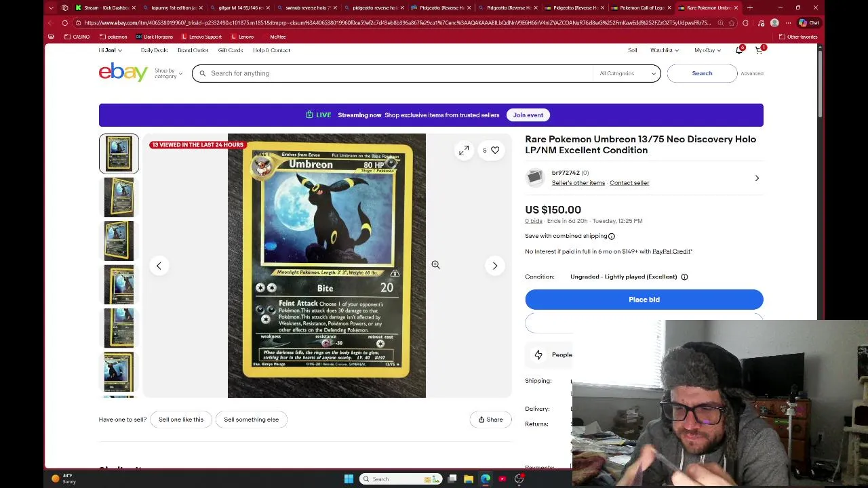Viewport: 868px width, 488px height.
Task: Open File Explorer from taskbar
Action: [x=469, y=479]
